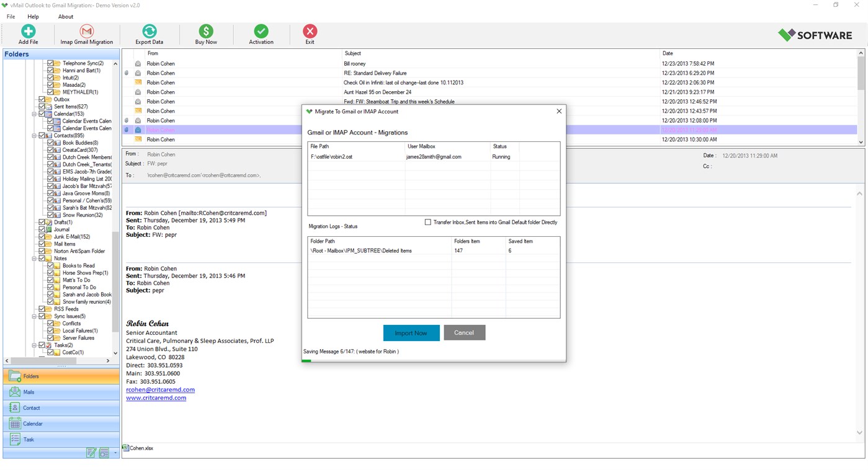The image size is (868, 470).
Task: Collapse the Calendar(153) tree node
Action: tap(35, 113)
